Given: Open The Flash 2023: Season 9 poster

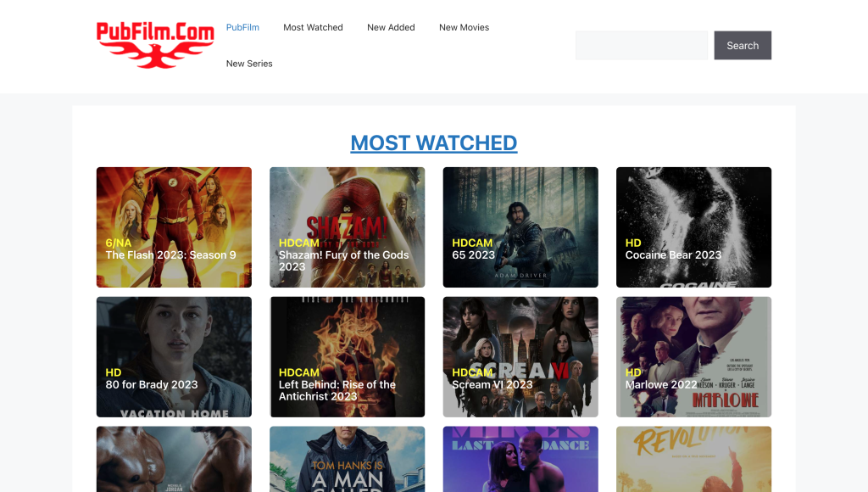Looking at the screenshot, I should [x=174, y=226].
